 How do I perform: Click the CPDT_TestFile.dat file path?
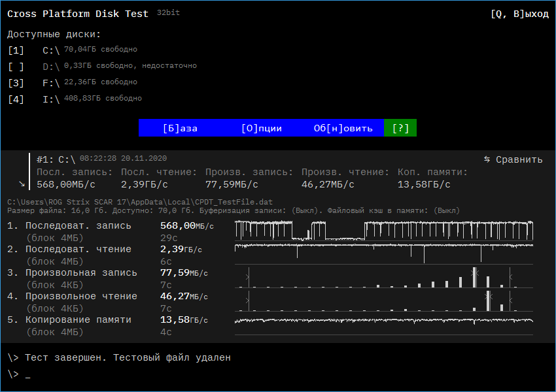pyautogui.click(x=140, y=202)
